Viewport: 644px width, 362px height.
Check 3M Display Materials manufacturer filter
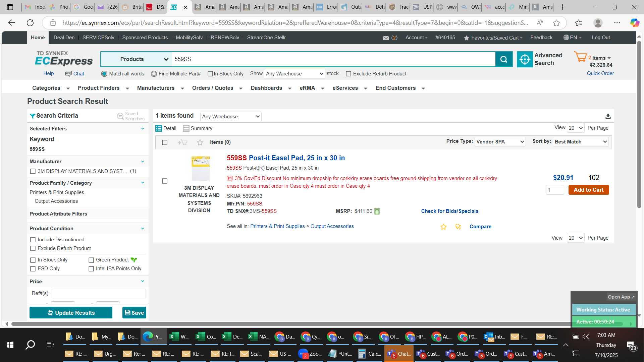(33, 171)
